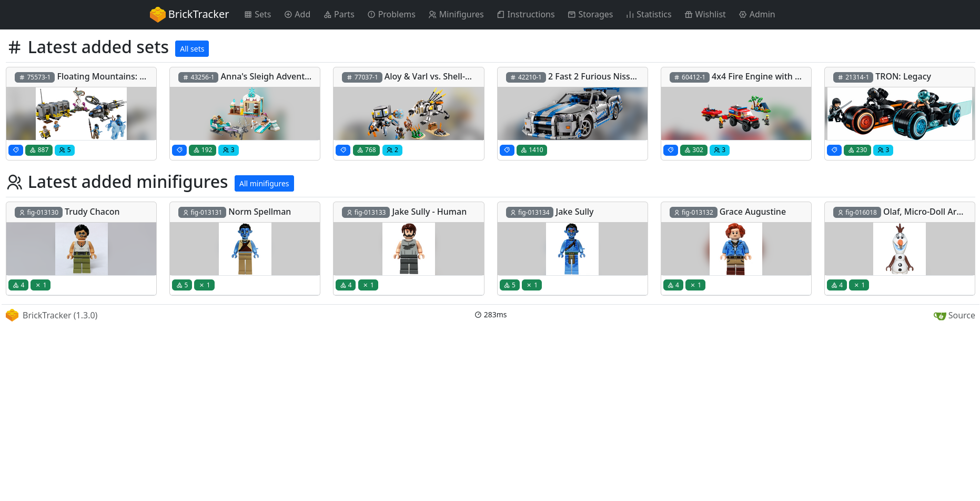The height and width of the screenshot is (501, 980).
Task: Click the "× 1" quantity badge on Jake Sully card
Action: click(x=531, y=285)
